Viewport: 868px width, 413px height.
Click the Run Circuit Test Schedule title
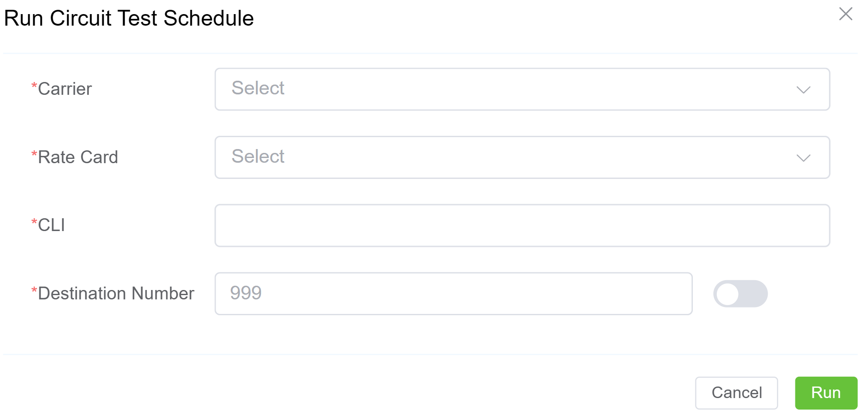(129, 18)
